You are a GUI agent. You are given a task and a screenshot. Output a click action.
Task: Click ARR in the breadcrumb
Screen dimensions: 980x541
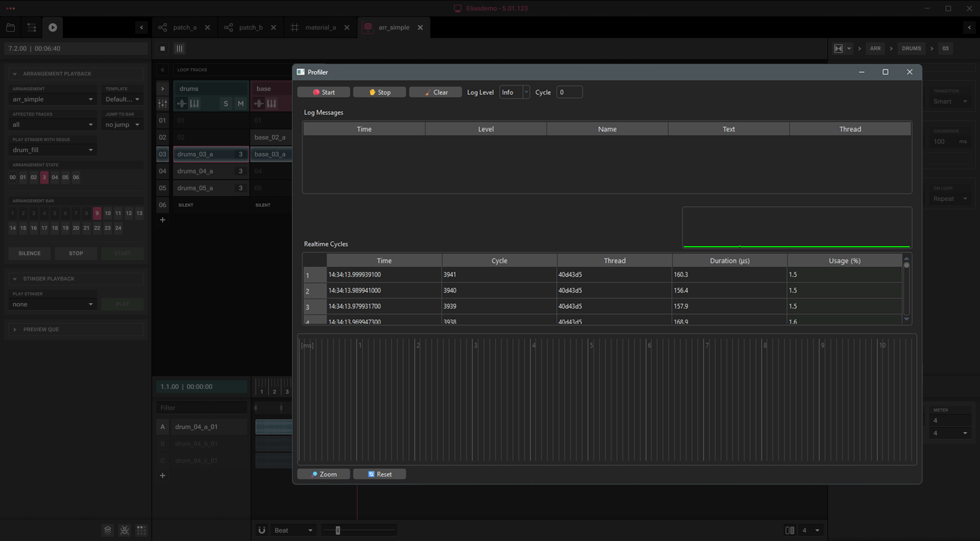click(x=875, y=49)
